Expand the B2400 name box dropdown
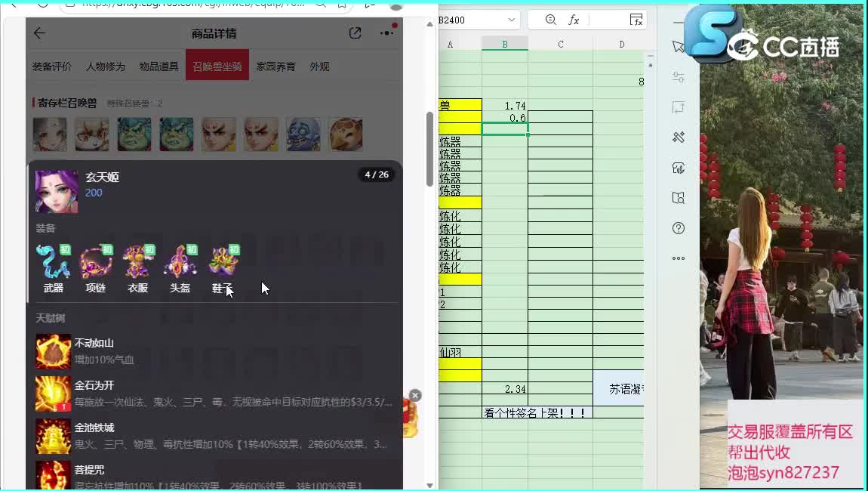Image resolution: width=868 pixels, height=491 pixels. pos(511,20)
